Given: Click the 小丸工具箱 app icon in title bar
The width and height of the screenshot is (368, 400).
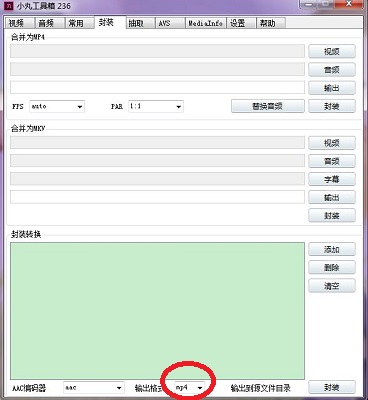Looking at the screenshot, I should (x=10, y=6).
